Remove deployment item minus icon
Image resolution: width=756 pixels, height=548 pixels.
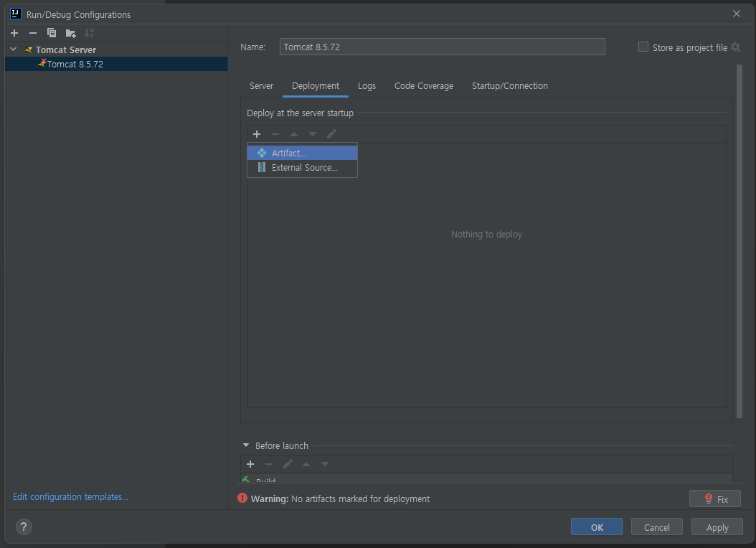[x=275, y=134]
